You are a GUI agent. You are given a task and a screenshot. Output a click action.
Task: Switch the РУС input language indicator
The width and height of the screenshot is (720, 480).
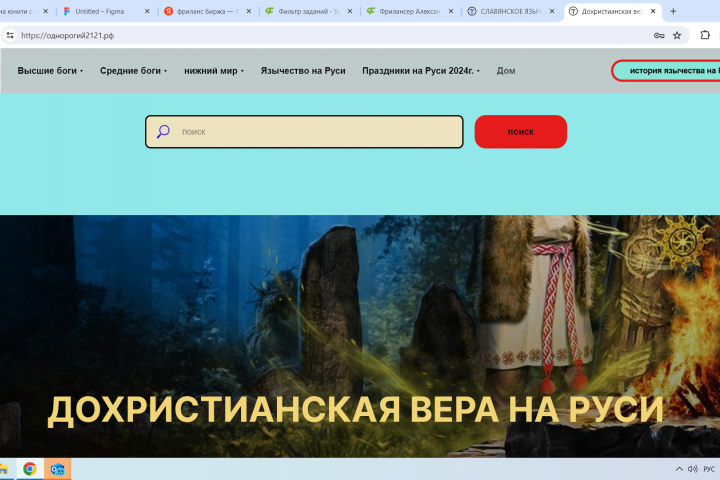(x=709, y=469)
